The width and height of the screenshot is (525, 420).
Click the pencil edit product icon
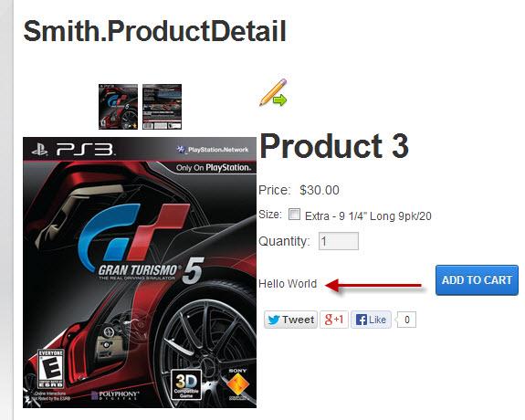(273, 92)
